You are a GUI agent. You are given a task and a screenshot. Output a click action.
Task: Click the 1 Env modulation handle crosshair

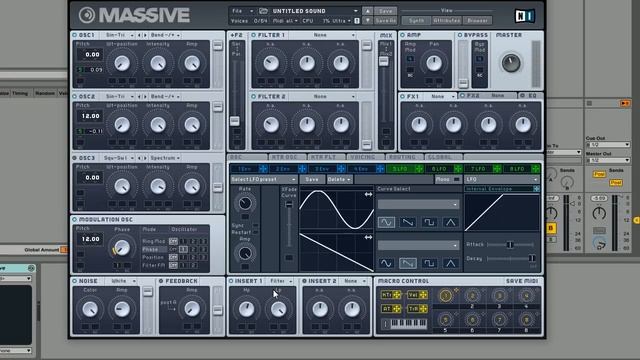pos(263,169)
